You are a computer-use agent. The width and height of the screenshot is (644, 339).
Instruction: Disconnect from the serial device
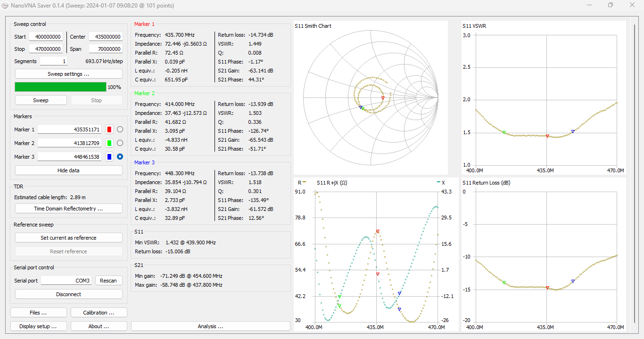(68, 294)
